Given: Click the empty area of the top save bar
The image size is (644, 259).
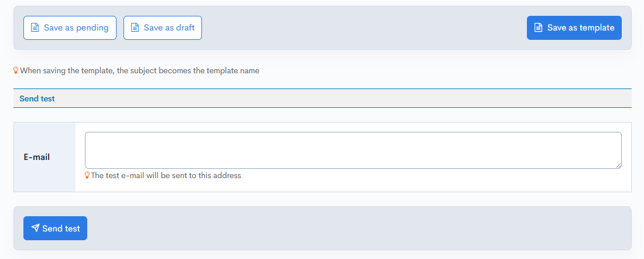Looking at the screenshot, I should point(363,28).
